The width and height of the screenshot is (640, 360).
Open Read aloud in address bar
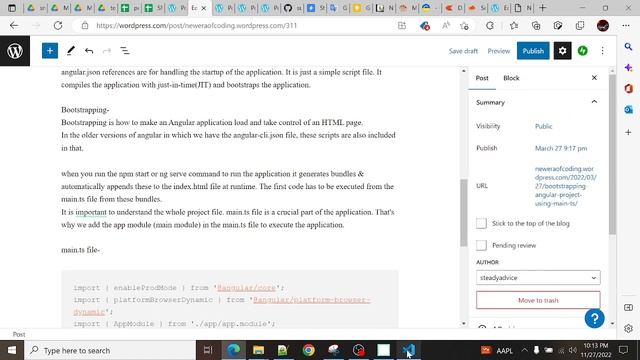(446, 26)
